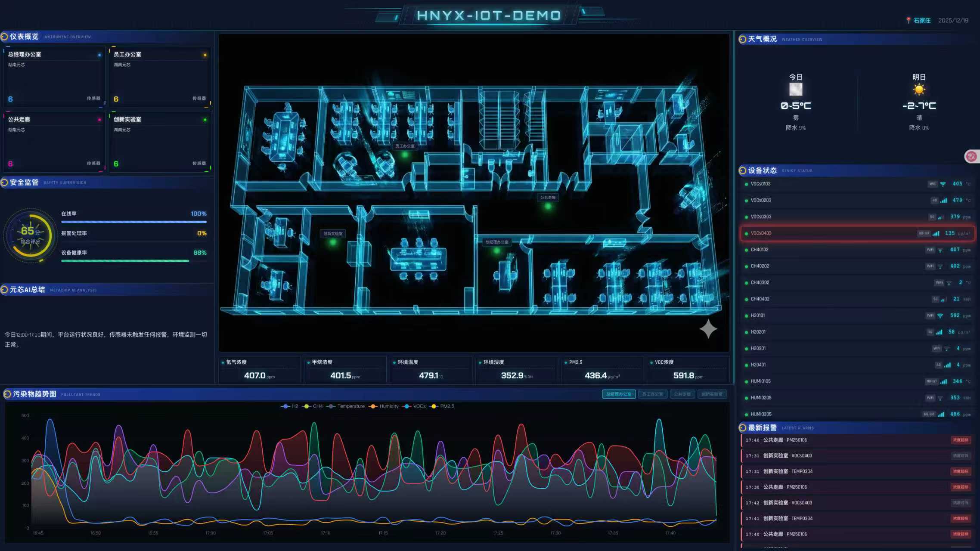Switch trend chart to 员工办公室 tab
The height and width of the screenshot is (551, 980).
pyautogui.click(x=652, y=394)
